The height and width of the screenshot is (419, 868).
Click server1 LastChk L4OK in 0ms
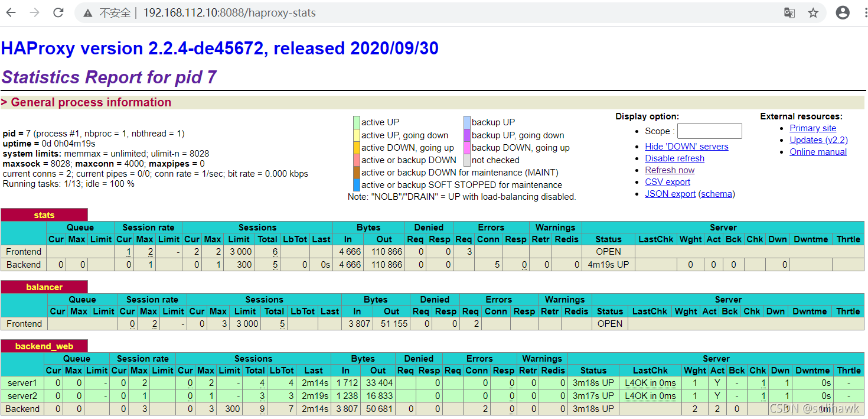point(650,383)
